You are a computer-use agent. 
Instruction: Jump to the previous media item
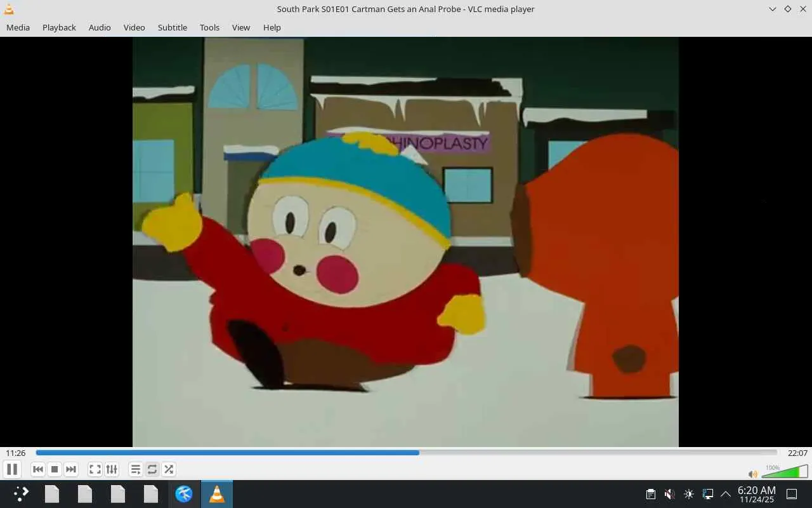(38, 469)
